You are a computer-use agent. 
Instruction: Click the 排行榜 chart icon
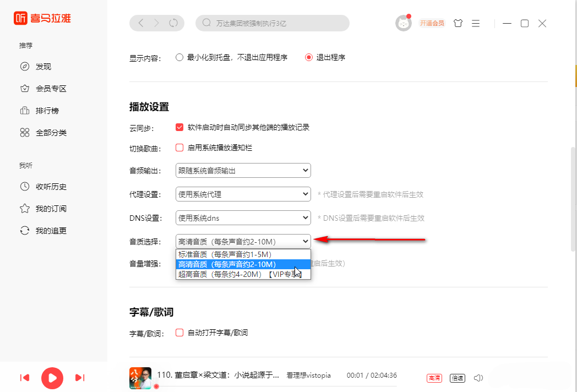point(25,111)
